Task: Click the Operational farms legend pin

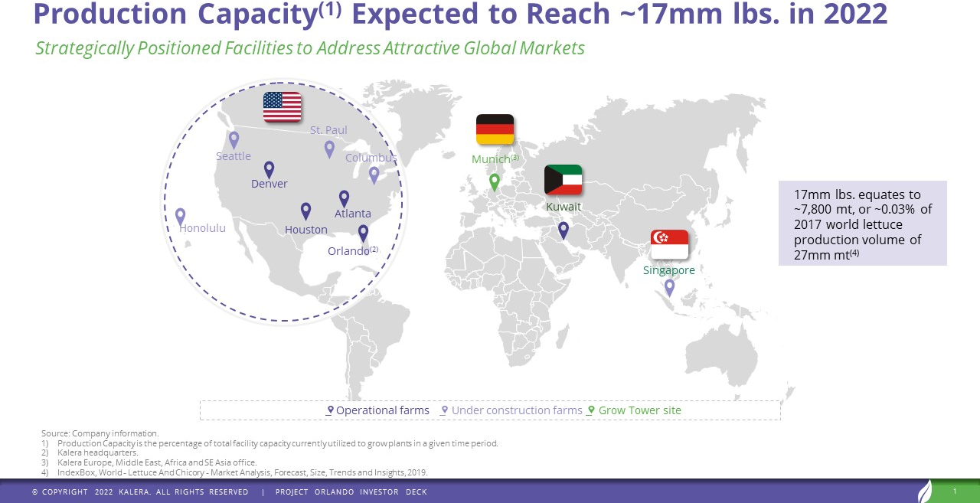Action: [330, 410]
